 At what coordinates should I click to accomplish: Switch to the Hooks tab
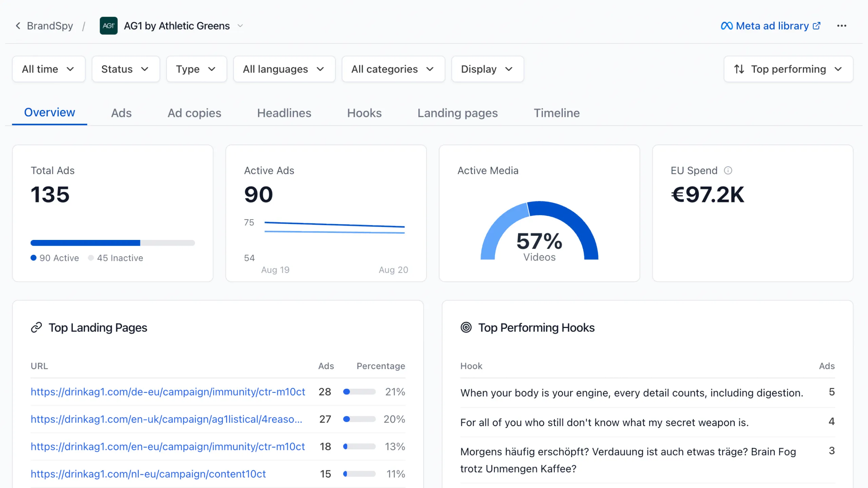(364, 113)
